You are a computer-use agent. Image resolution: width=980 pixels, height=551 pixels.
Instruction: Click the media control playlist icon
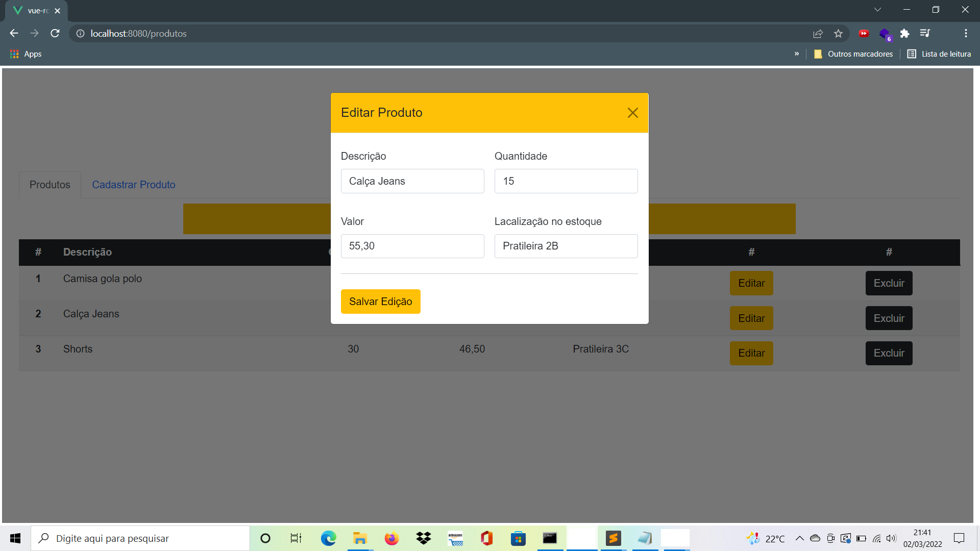pyautogui.click(x=925, y=33)
